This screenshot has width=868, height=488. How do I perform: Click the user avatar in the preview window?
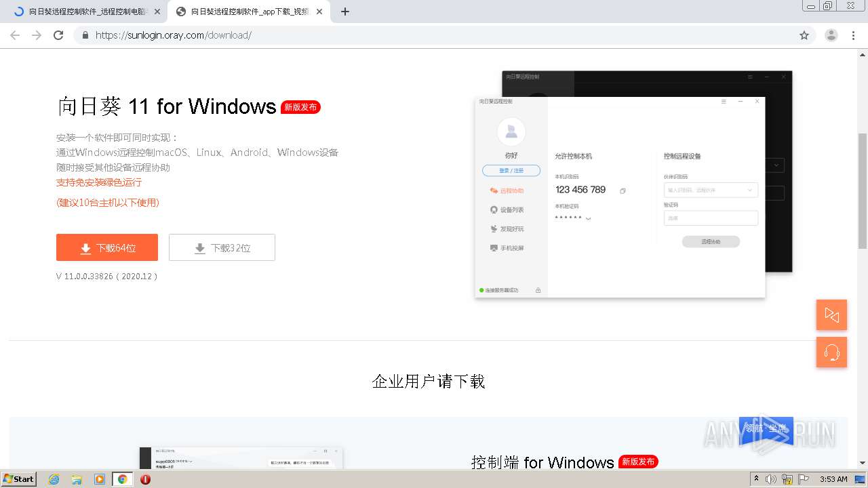click(511, 131)
